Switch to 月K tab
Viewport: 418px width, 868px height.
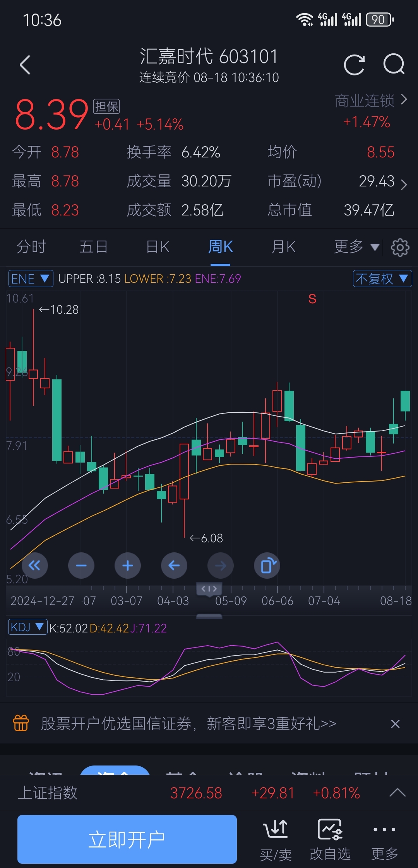point(284,247)
